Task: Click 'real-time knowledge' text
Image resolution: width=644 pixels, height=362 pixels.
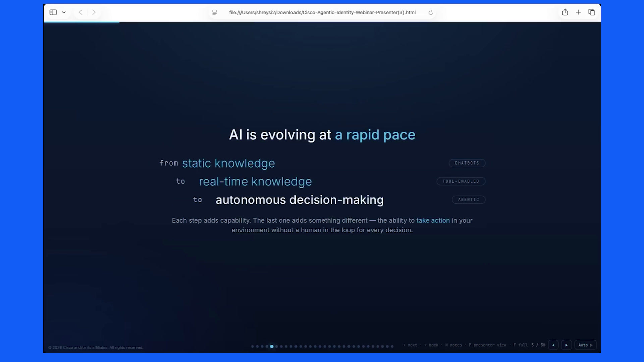Action: point(255,182)
